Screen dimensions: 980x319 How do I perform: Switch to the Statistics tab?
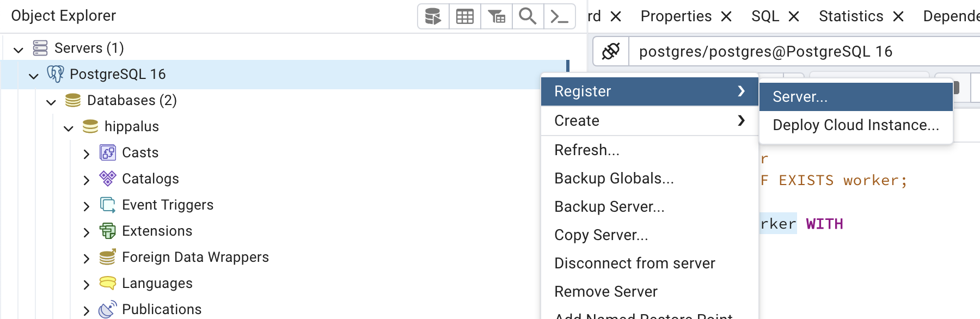click(851, 16)
